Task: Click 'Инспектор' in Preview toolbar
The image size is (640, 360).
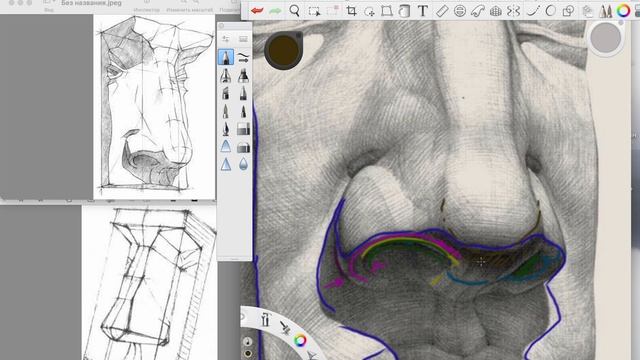Action: [x=147, y=10]
